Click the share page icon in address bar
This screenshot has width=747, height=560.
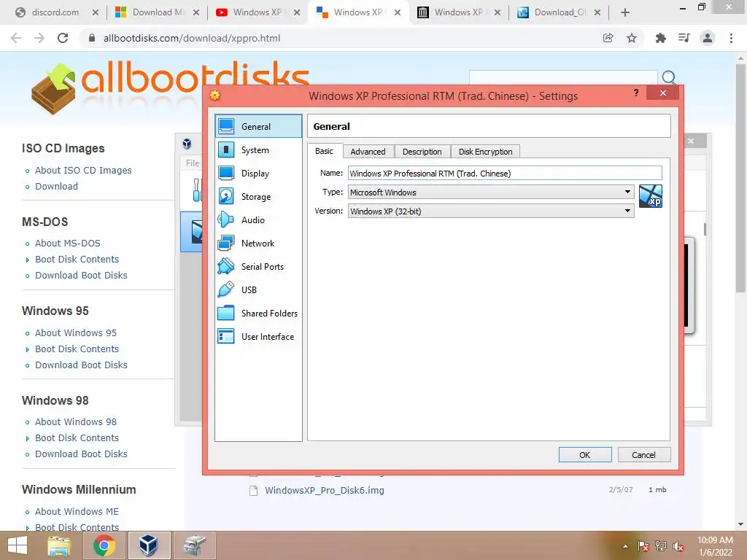(x=608, y=38)
